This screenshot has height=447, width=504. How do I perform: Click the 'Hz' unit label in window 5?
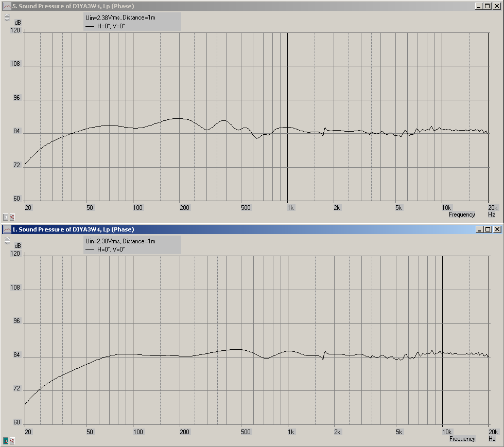click(x=492, y=214)
